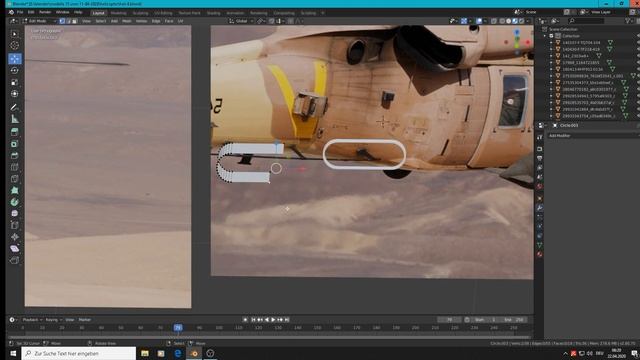Enable edge select mode
The height and width of the screenshot is (360, 640).
point(69,21)
